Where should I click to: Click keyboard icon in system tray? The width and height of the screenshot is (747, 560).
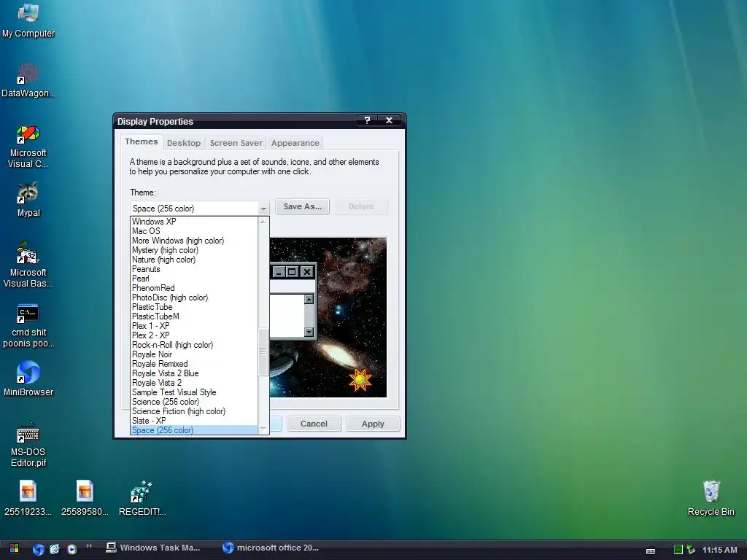pos(650,550)
